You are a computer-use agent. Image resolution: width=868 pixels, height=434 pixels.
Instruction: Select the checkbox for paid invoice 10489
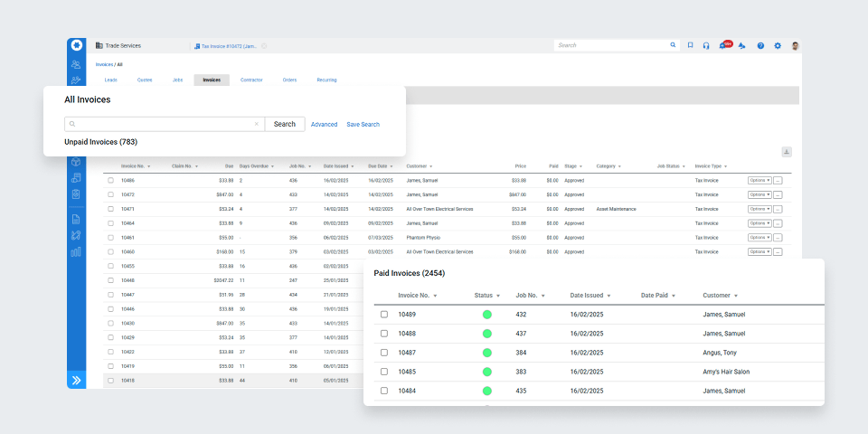pyautogui.click(x=384, y=315)
